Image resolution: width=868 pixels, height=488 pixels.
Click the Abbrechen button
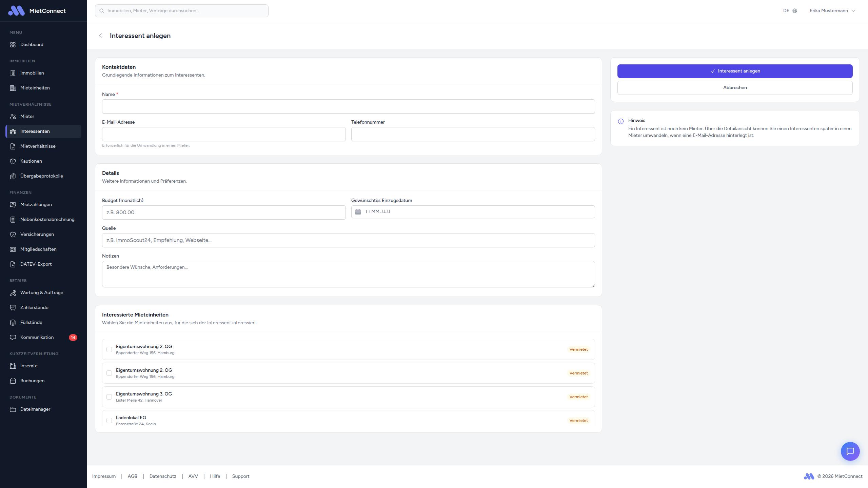[735, 88]
